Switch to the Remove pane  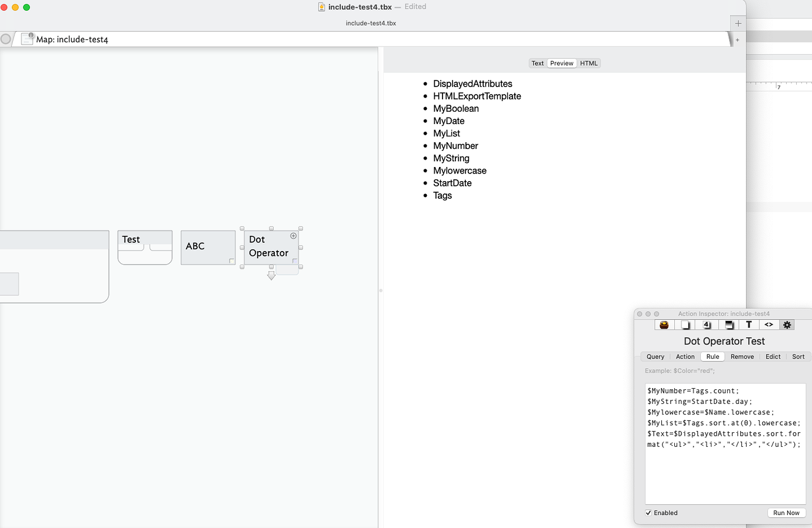[x=742, y=356]
